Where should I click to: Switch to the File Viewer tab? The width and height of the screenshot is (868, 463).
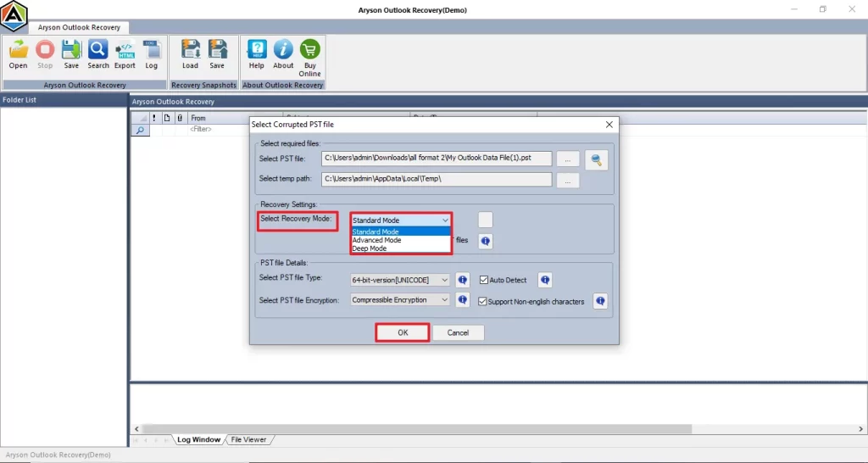pos(248,440)
